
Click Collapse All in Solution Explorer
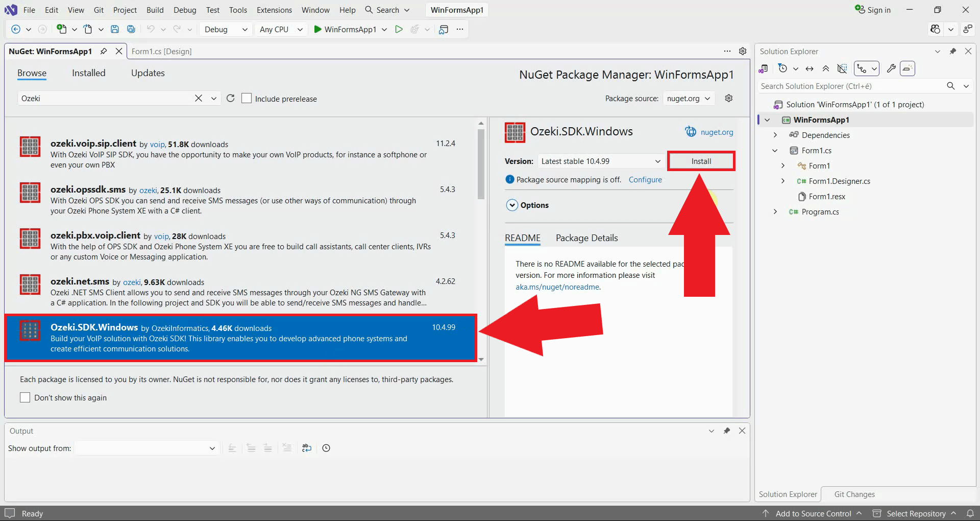(826, 68)
